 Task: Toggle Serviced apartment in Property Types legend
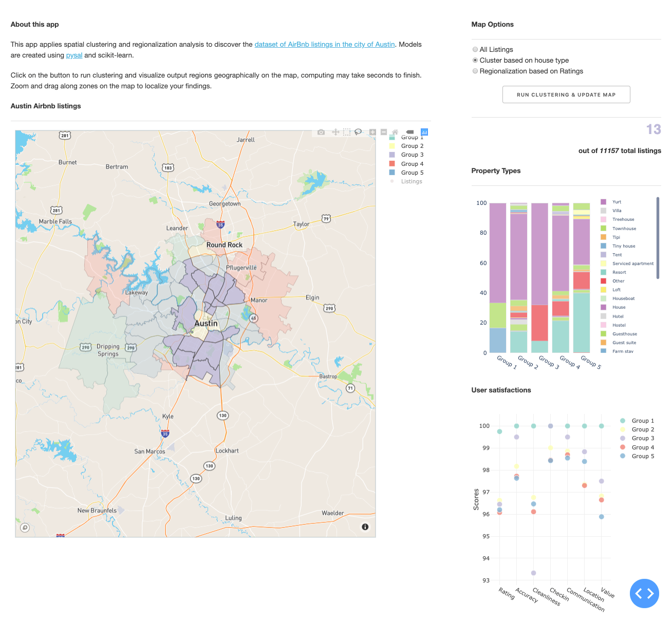632,263
